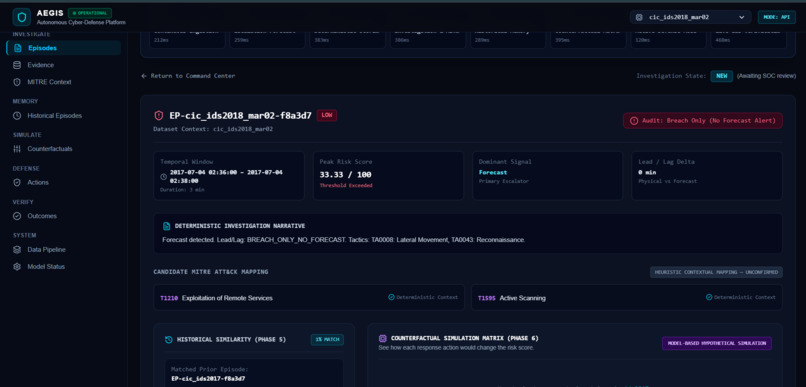Click the Peak Risk Score card
The height and width of the screenshot is (387, 806).
pyautogui.click(x=388, y=175)
